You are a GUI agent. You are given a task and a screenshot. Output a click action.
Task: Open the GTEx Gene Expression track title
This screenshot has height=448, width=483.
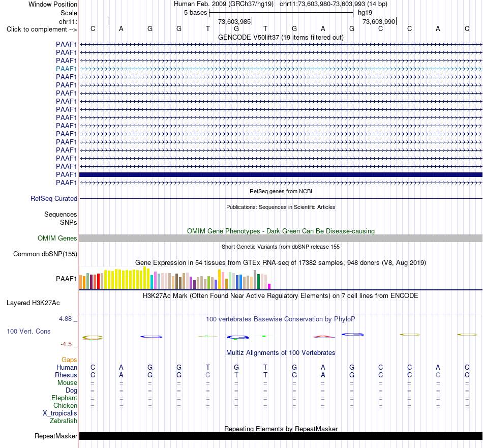tap(281, 263)
